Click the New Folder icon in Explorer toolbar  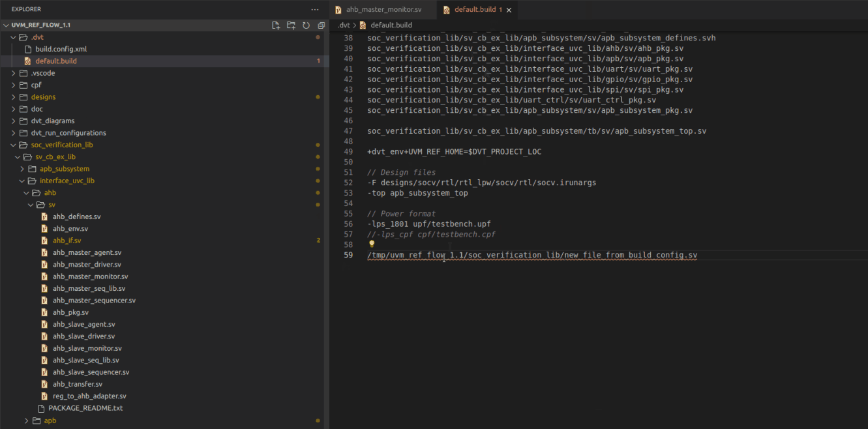(x=291, y=24)
